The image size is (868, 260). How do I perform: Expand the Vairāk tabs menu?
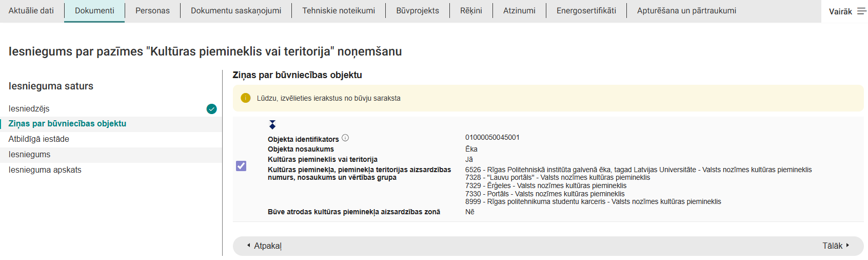pyautogui.click(x=847, y=11)
